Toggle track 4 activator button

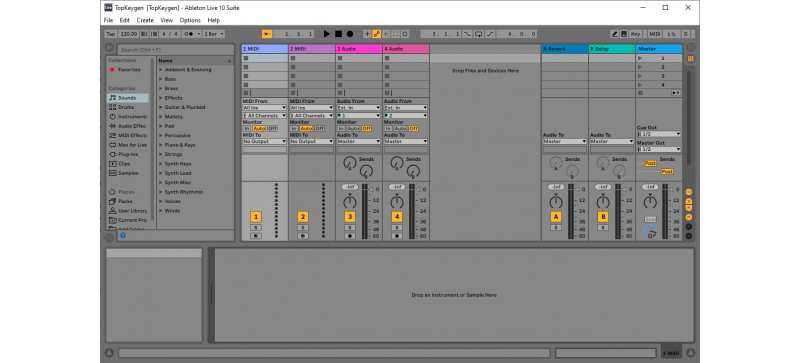click(x=397, y=216)
